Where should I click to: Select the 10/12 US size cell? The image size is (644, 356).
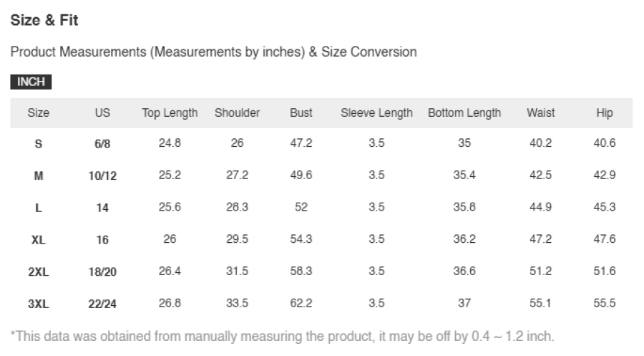point(102,176)
